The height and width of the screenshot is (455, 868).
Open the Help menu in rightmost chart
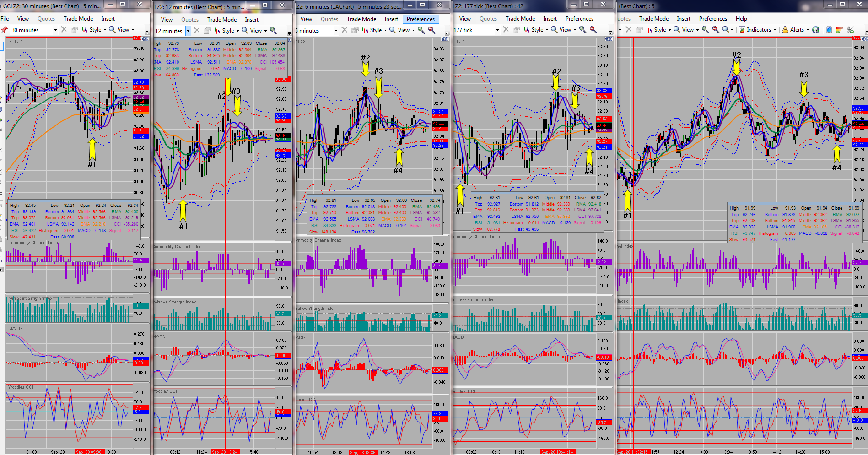[741, 19]
